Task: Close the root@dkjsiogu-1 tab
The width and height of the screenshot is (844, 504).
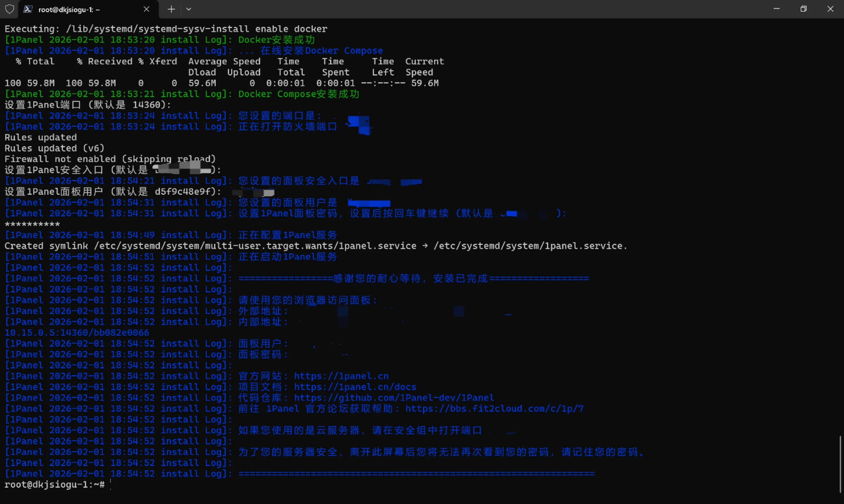Action: point(147,9)
